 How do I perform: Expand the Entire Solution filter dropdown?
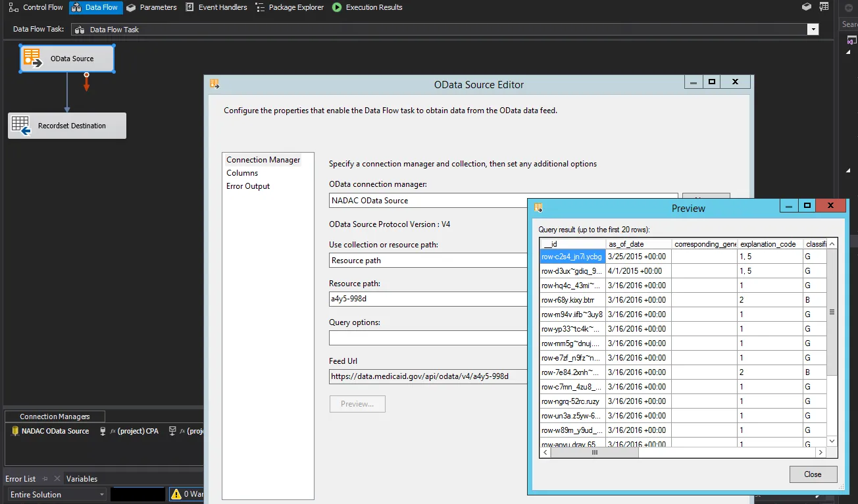pyautogui.click(x=102, y=495)
